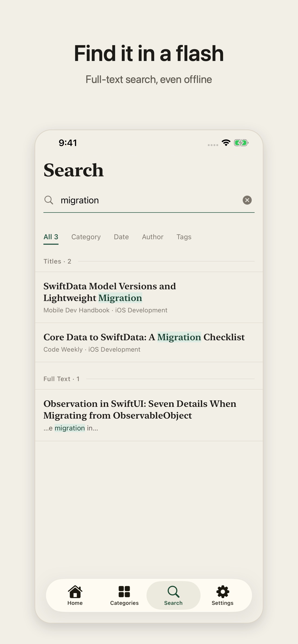Click the search text field containing migration
This screenshot has height=644, width=298.
[x=149, y=200]
